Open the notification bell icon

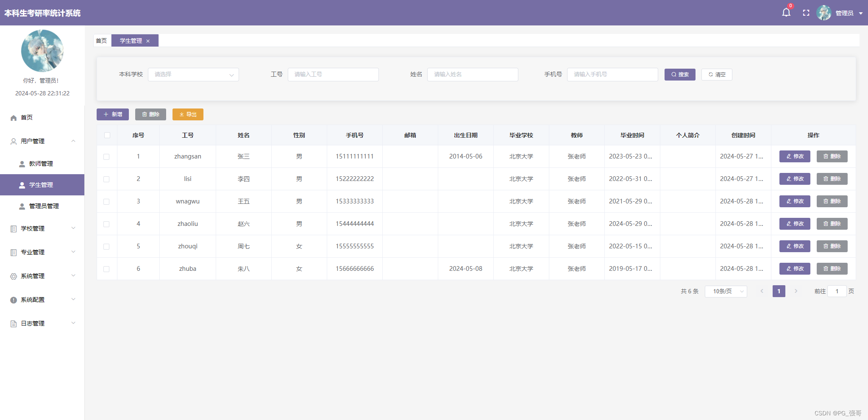coord(786,13)
